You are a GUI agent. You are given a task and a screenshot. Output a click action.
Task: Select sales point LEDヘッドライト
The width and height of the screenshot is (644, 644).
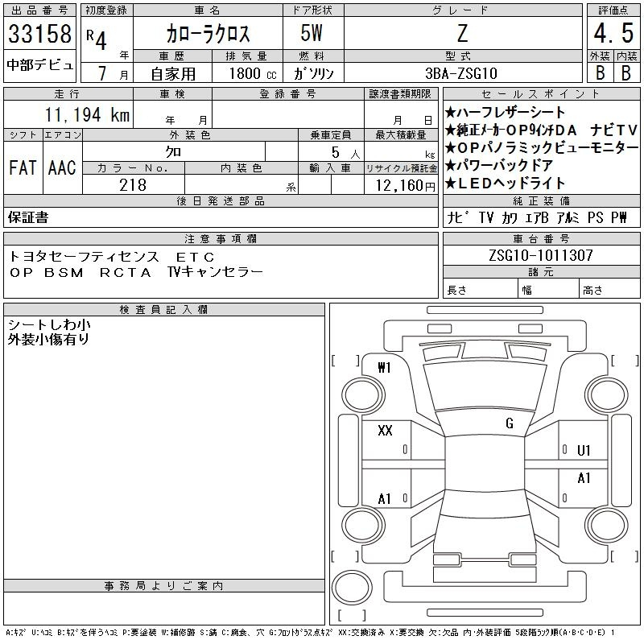[506, 184]
